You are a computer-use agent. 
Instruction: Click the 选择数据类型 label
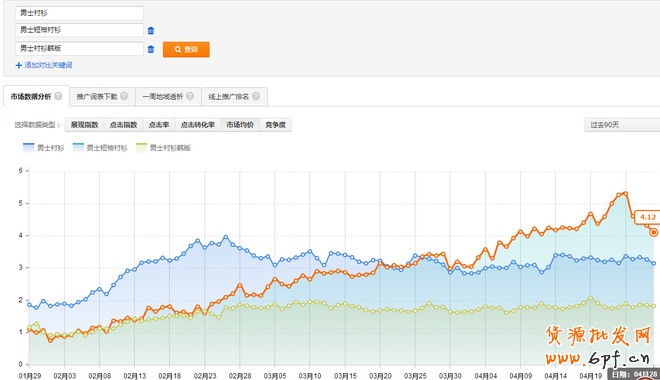(x=37, y=125)
